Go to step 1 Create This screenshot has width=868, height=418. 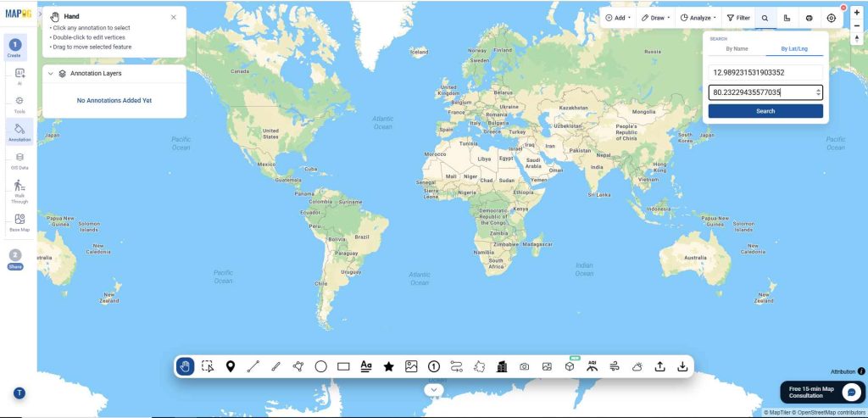[15, 47]
